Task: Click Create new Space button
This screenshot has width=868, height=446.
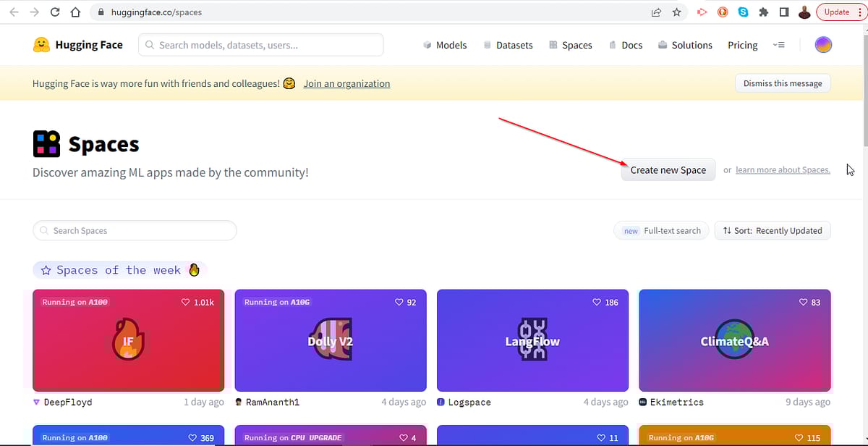Action: [x=668, y=170]
